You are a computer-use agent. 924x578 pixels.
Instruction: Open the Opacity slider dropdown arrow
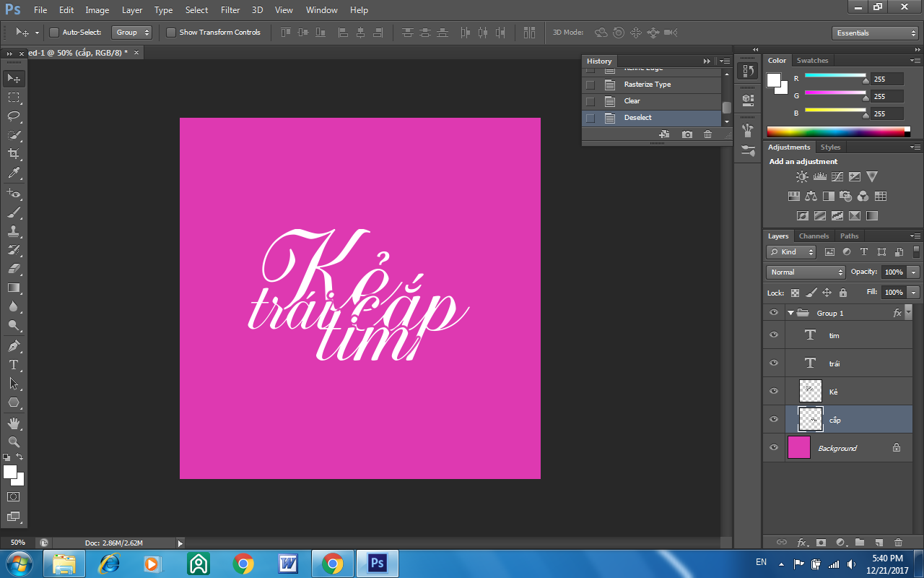[914, 272]
